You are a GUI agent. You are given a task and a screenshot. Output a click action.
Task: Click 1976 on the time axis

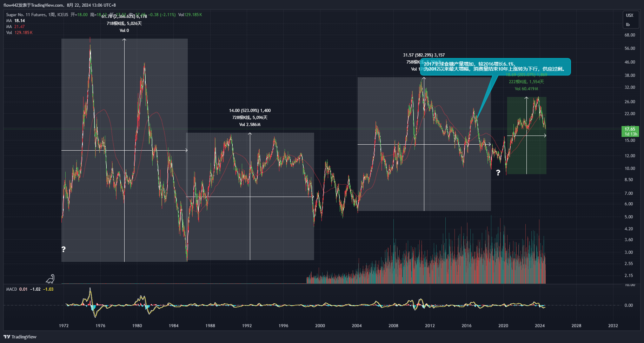point(100,326)
